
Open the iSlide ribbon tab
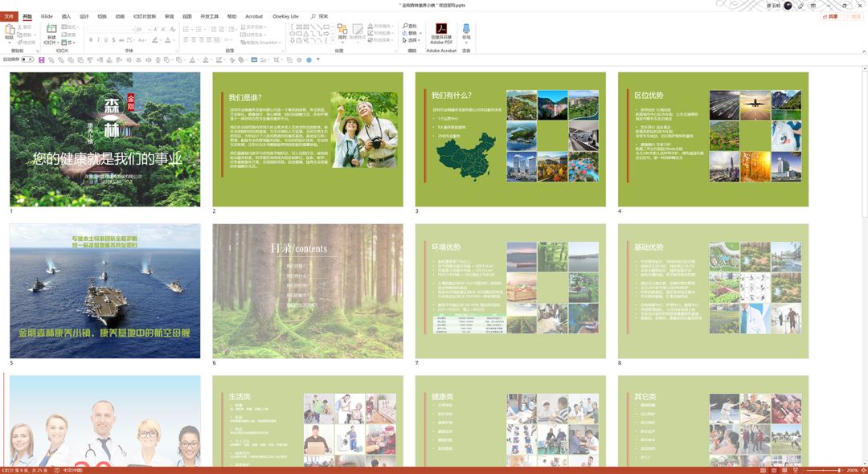click(47, 17)
